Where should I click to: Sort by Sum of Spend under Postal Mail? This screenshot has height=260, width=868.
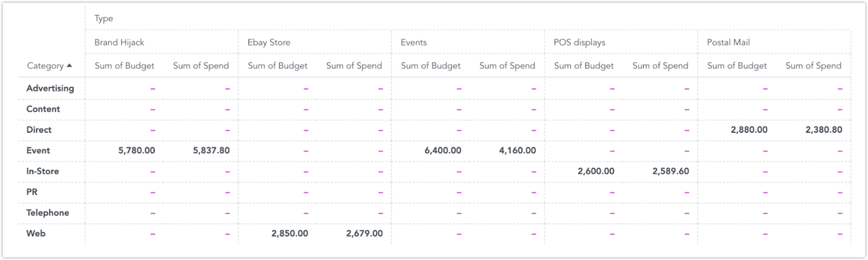814,66
